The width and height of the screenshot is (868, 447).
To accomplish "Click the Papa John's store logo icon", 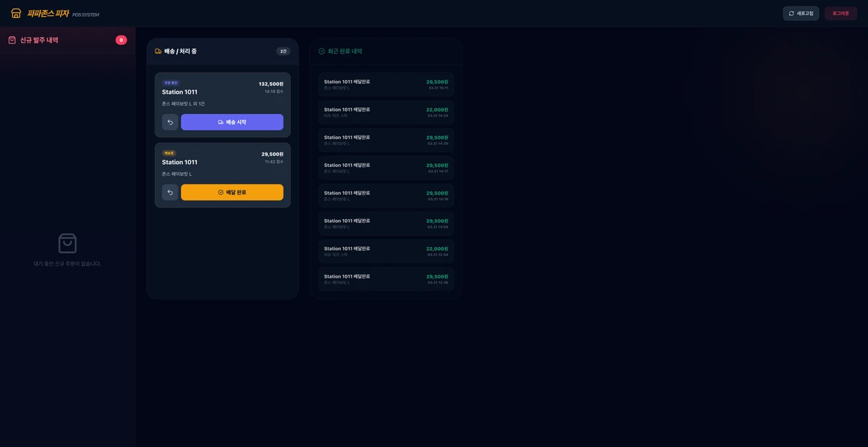I will point(16,13).
